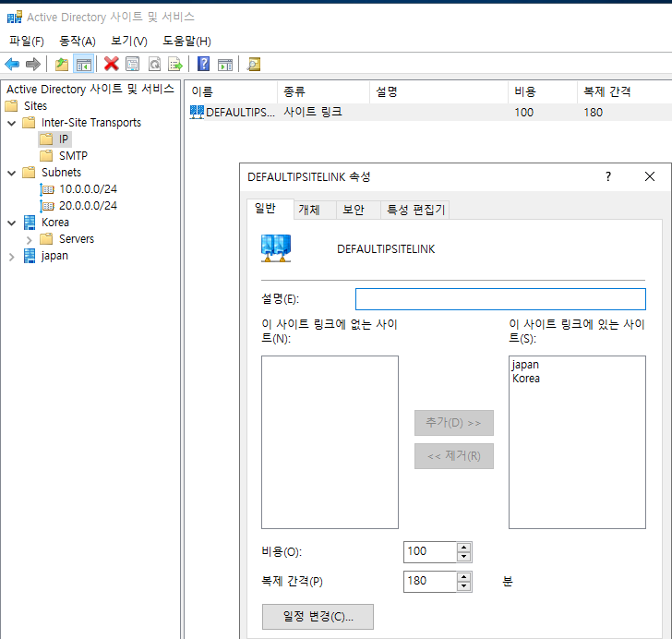672x639 pixels.
Task: Click the 사이트 링크 type cell
Action: (313, 112)
